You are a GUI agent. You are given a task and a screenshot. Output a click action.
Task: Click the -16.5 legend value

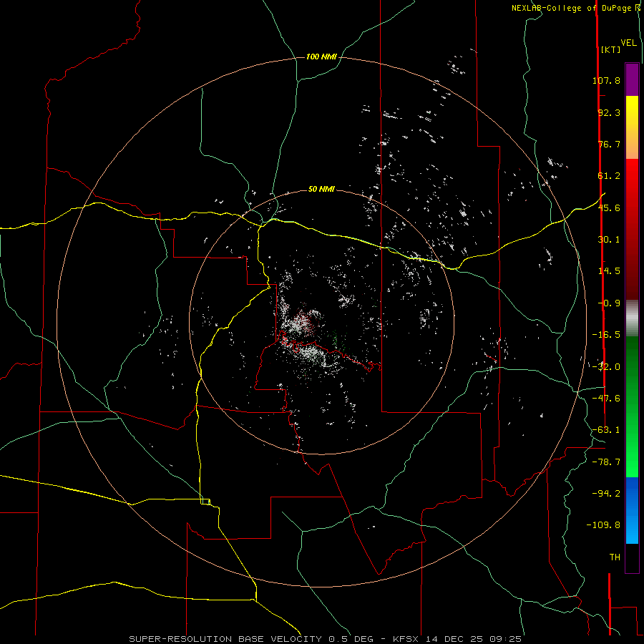[606, 335]
